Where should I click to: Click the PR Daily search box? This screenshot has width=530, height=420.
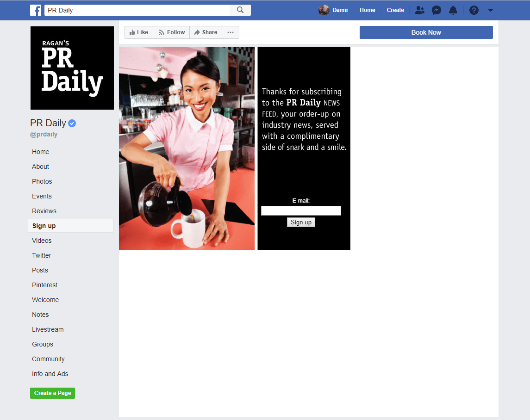[137, 10]
